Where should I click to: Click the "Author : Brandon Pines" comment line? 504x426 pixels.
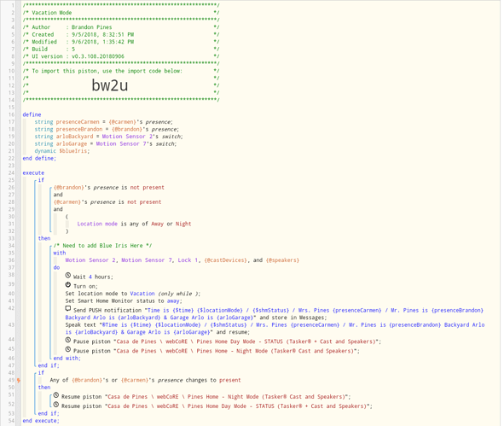(121, 27)
